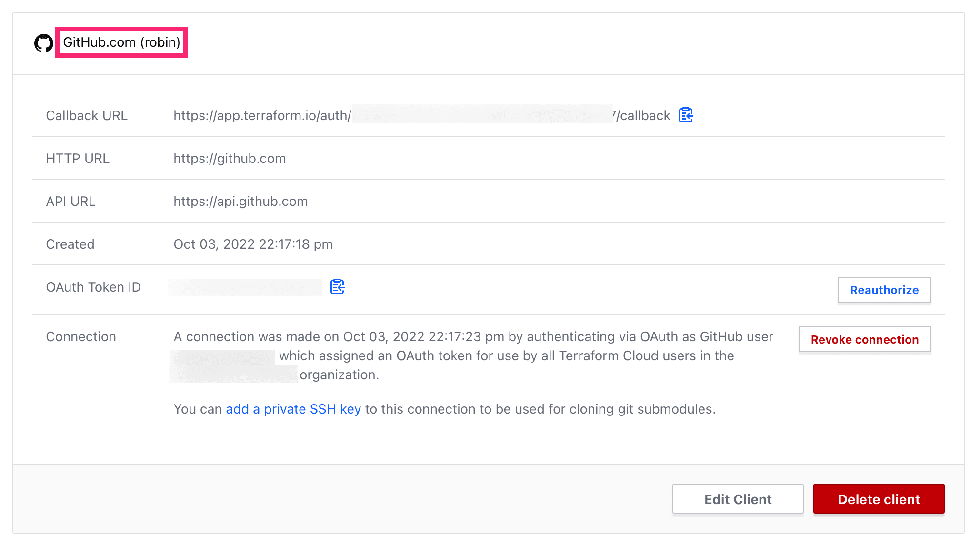Click Edit Client button at bottom
The image size is (980, 547).
[739, 498]
